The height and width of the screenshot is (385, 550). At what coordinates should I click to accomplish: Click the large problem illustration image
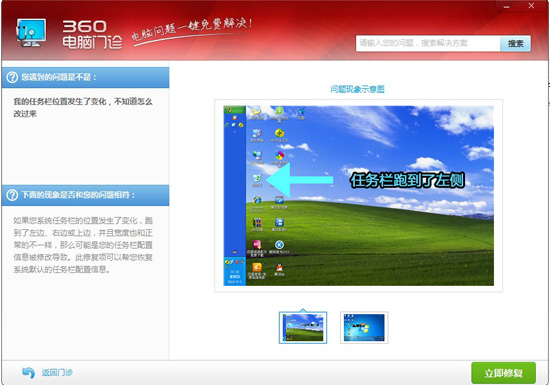pos(358,196)
